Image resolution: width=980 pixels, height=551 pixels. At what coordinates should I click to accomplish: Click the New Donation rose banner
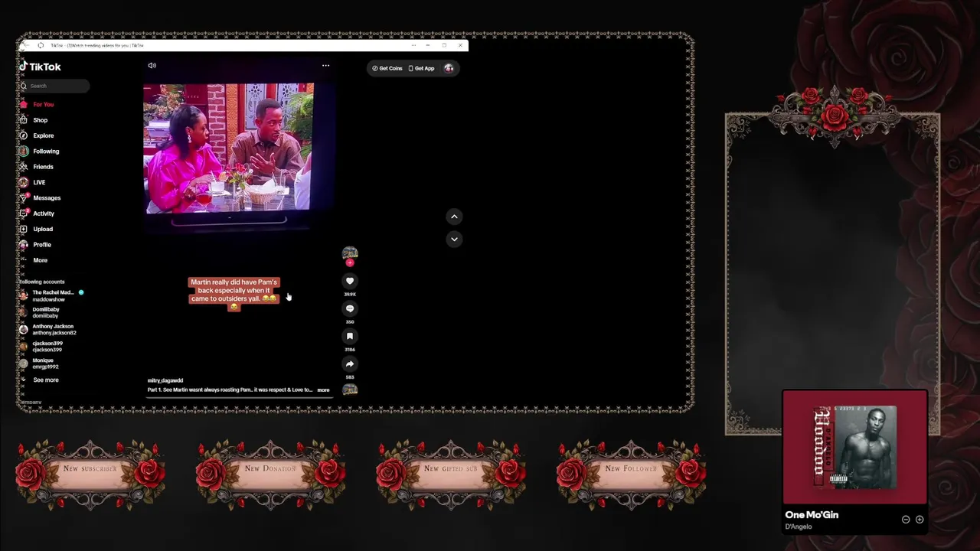point(270,475)
